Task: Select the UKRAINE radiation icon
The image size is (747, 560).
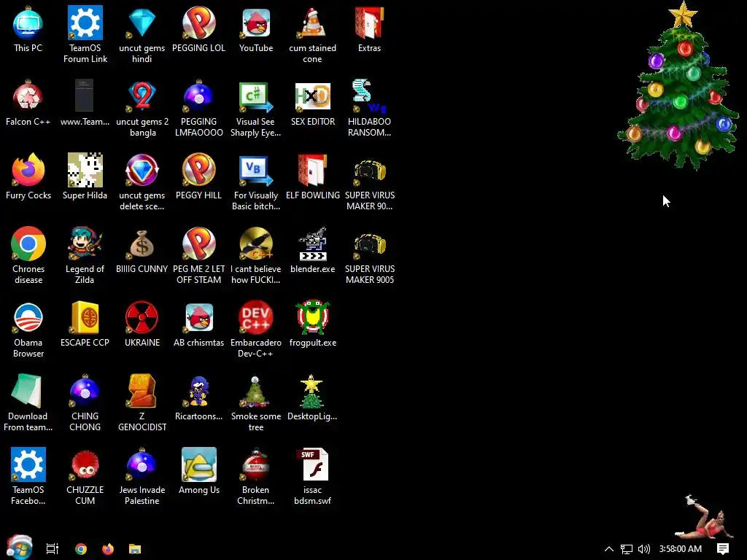Action: (142, 324)
